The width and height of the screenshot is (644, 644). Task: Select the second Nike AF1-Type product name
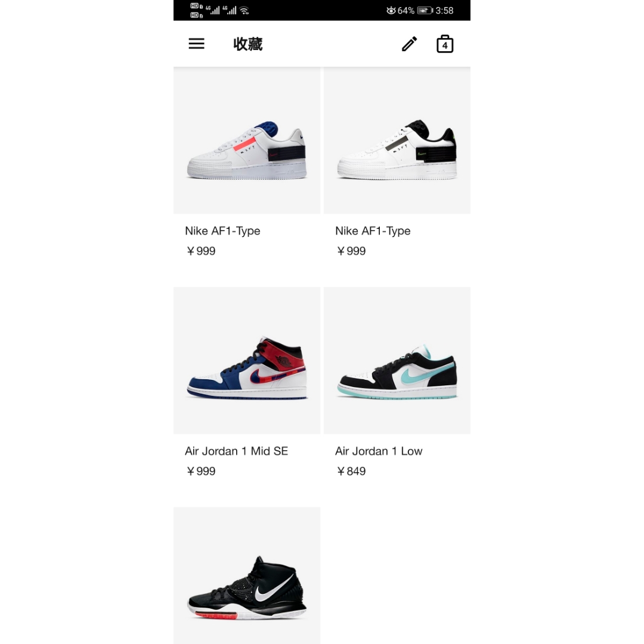click(x=373, y=231)
